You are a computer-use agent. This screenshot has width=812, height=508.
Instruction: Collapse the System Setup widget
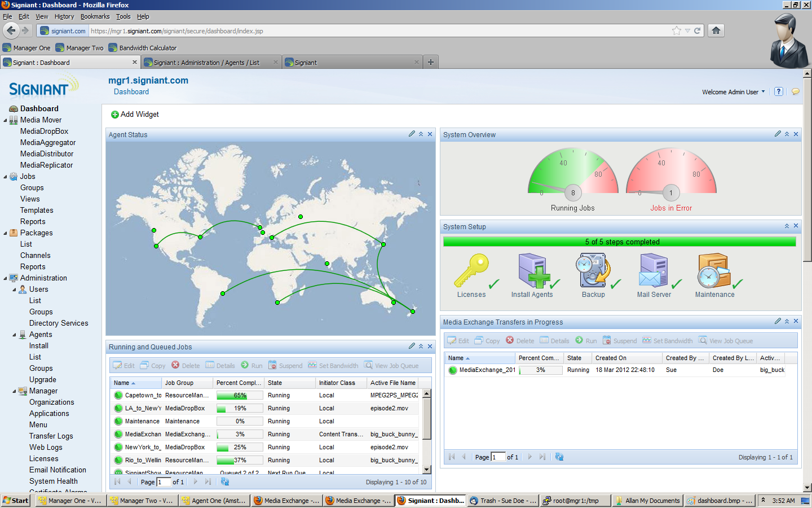tap(787, 226)
